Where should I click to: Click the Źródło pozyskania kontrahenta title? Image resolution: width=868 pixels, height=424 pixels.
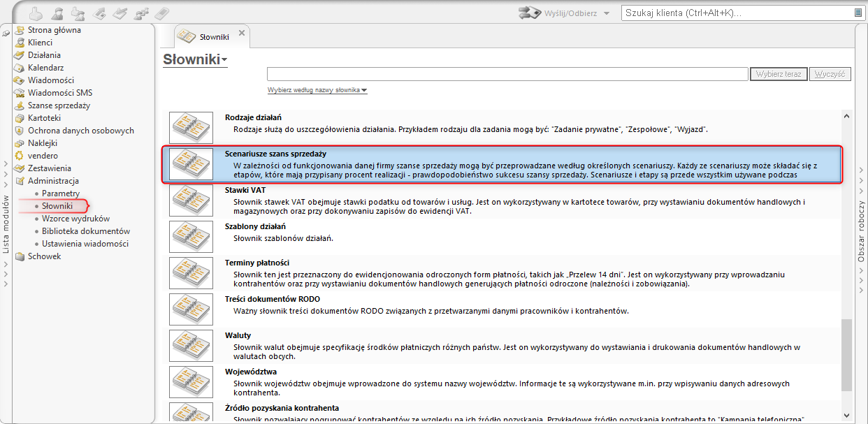282,408
